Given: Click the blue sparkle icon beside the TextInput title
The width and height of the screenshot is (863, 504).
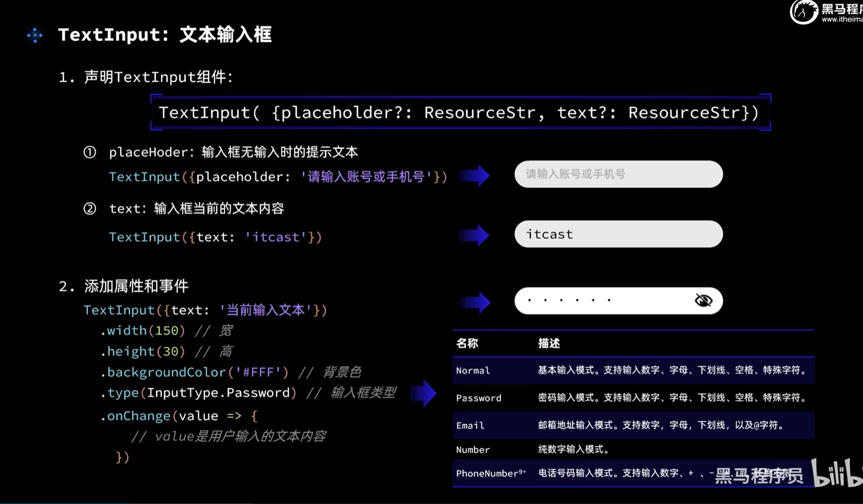Looking at the screenshot, I should [35, 36].
